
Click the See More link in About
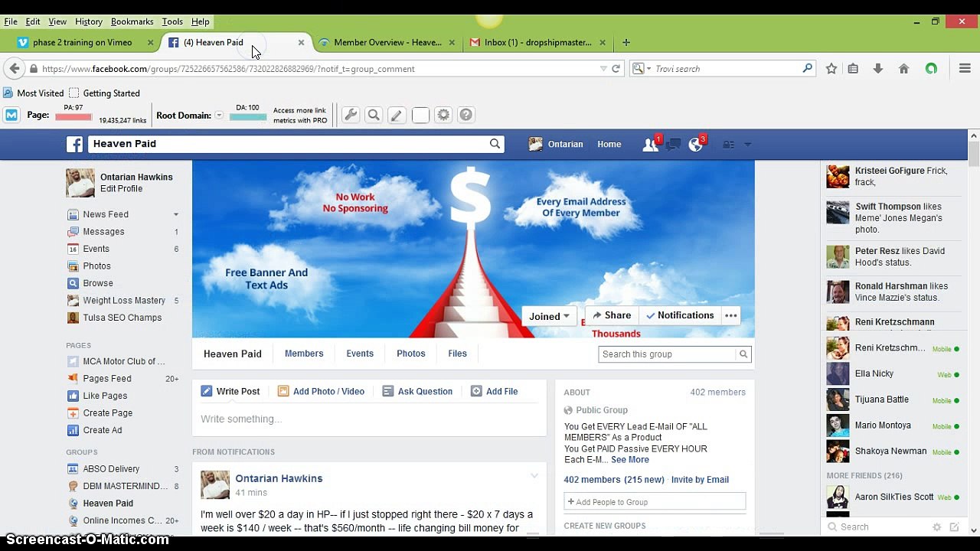(630, 460)
